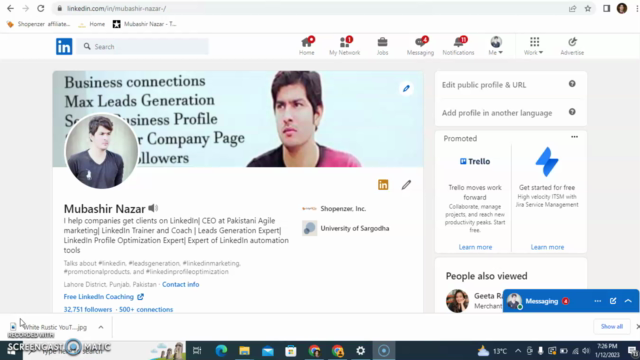Open My Network from navigation
Screen dimensions: 640x360
click(x=344, y=46)
